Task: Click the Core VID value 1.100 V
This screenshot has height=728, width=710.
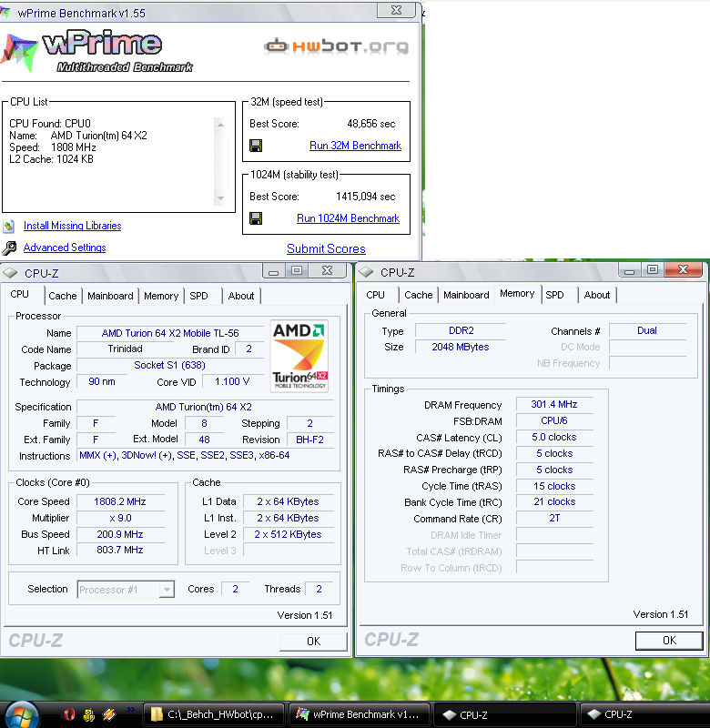Action: click(232, 381)
